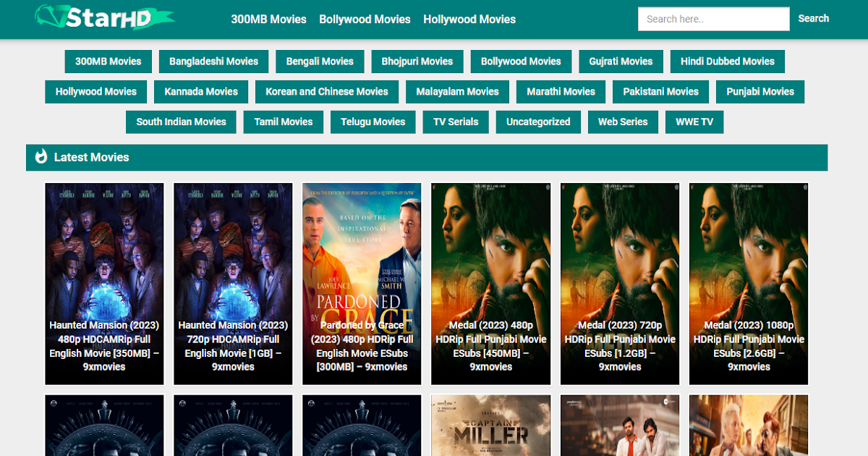Viewport: 868px width, 456px height.
Task: Open Hollywood Movies in the top navigation bar
Action: [469, 20]
